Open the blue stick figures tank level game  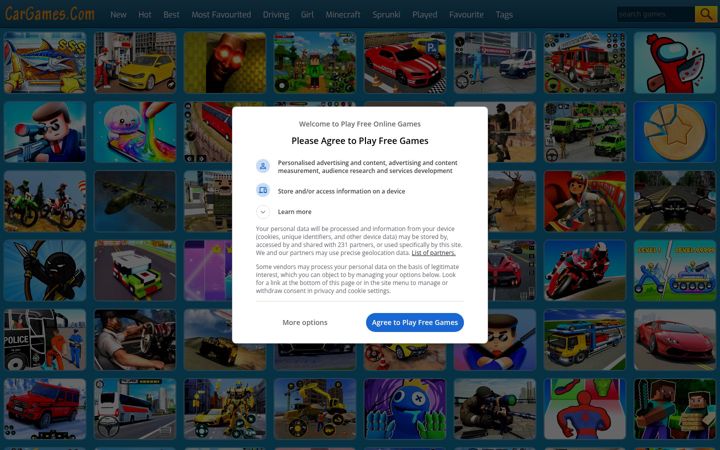point(675,270)
